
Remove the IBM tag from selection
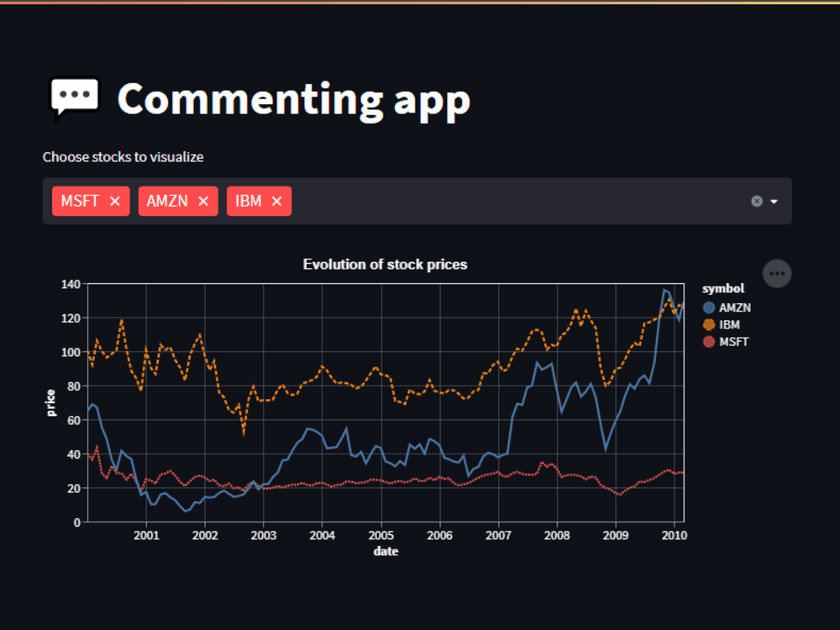coord(276,202)
